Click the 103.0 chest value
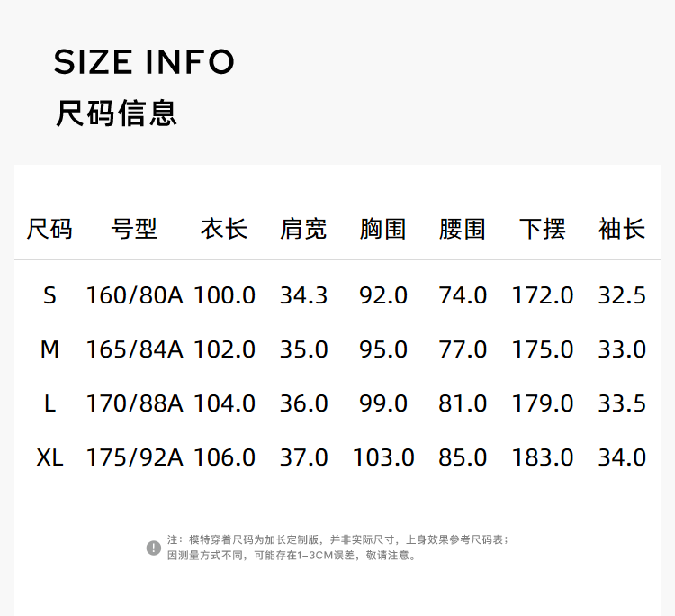Image resolution: width=675 pixels, height=616 pixels. point(383,457)
